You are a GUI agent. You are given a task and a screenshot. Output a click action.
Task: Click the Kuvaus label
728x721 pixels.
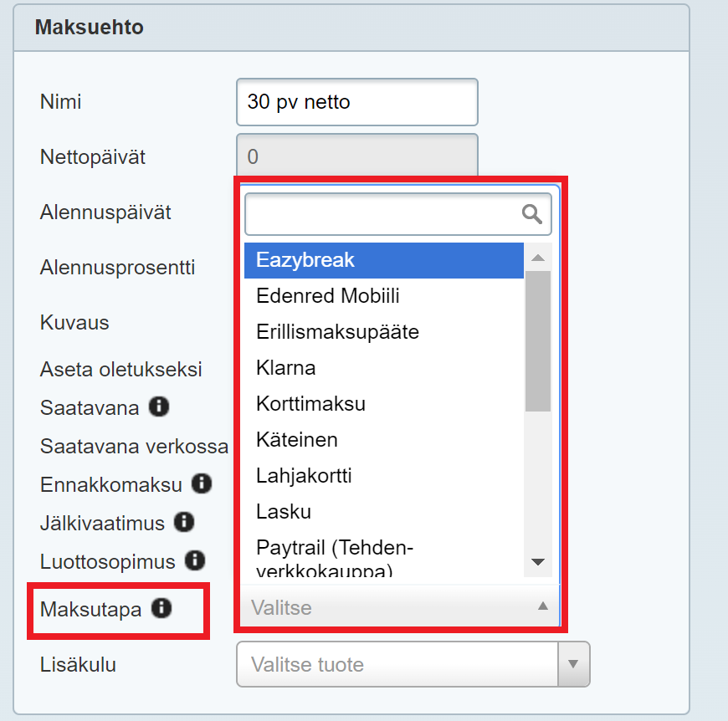(74, 323)
